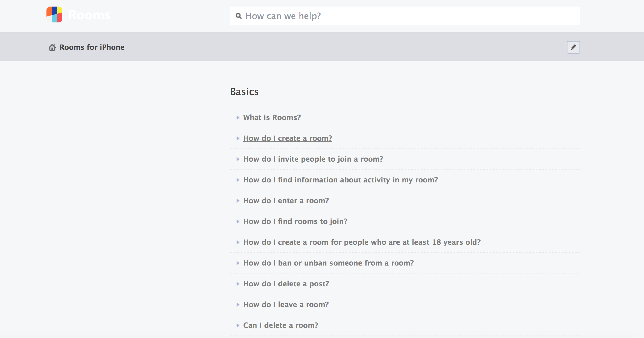Expand arrow for 'How do I enter a room?'

pos(238,201)
